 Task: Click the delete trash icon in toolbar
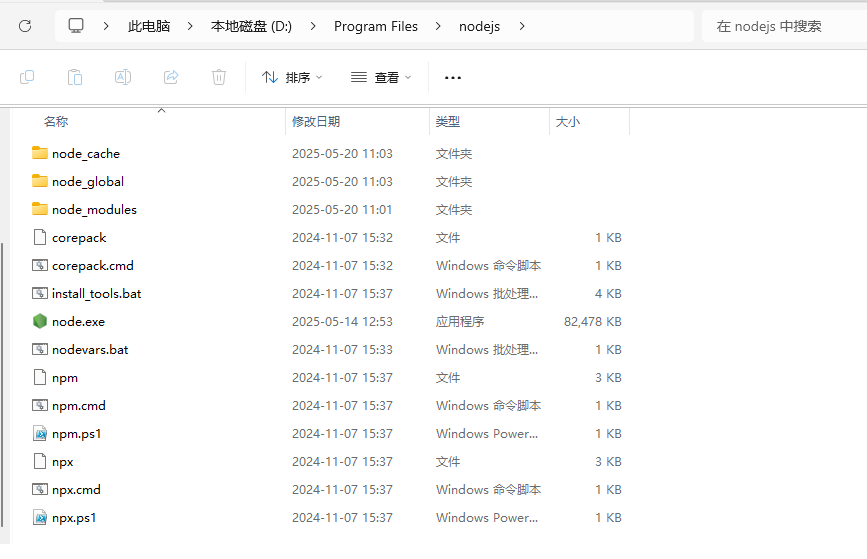click(219, 77)
